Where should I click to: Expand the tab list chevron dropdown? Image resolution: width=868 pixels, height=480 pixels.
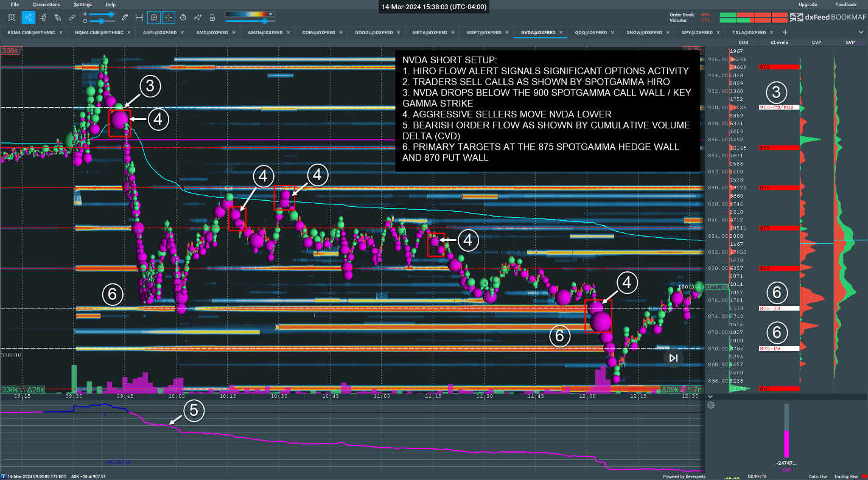(x=861, y=32)
